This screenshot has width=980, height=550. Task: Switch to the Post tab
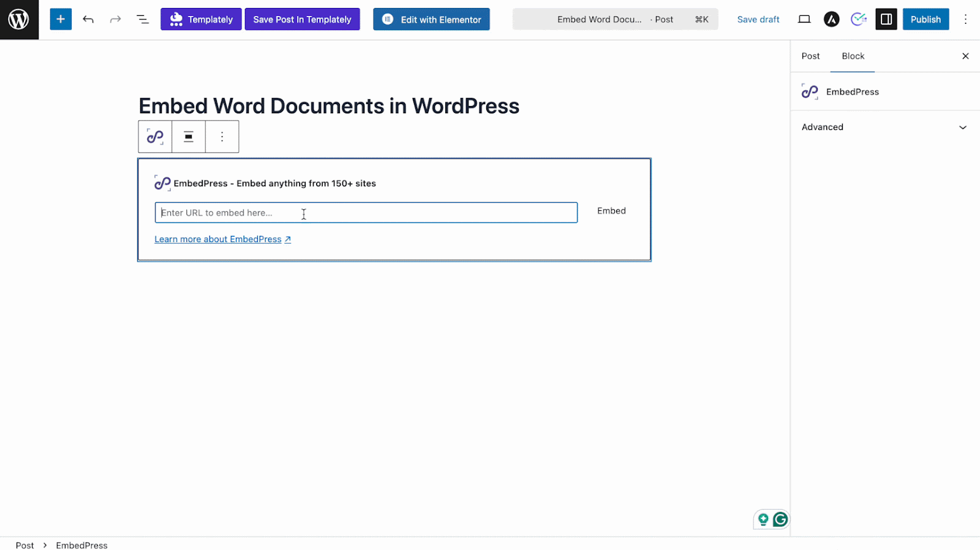tap(810, 56)
